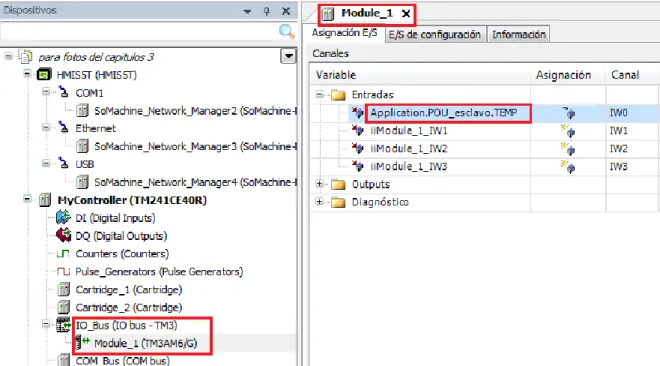Screen dimensions: 660x366
Task: Click the Ethernet port icon
Action: [x=63, y=127]
